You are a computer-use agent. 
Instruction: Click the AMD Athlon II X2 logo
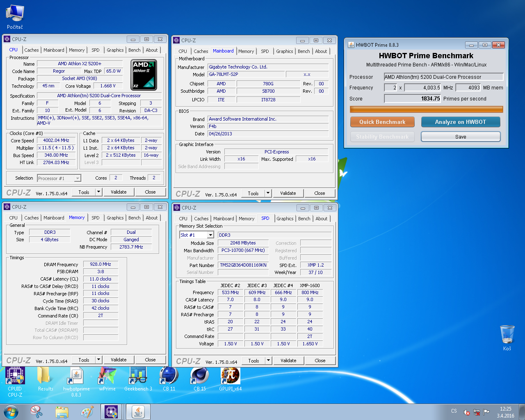[x=144, y=75]
